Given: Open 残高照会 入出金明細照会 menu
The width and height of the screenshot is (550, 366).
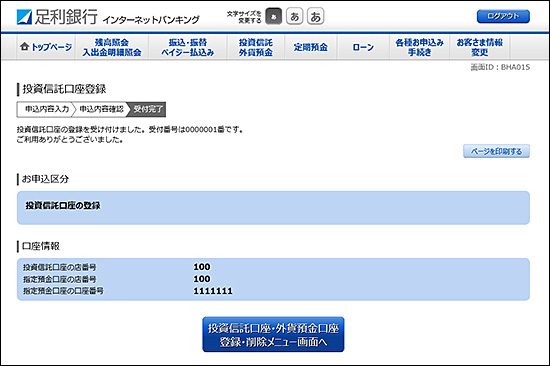Looking at the screenshot, I should (x=112, y=47).
